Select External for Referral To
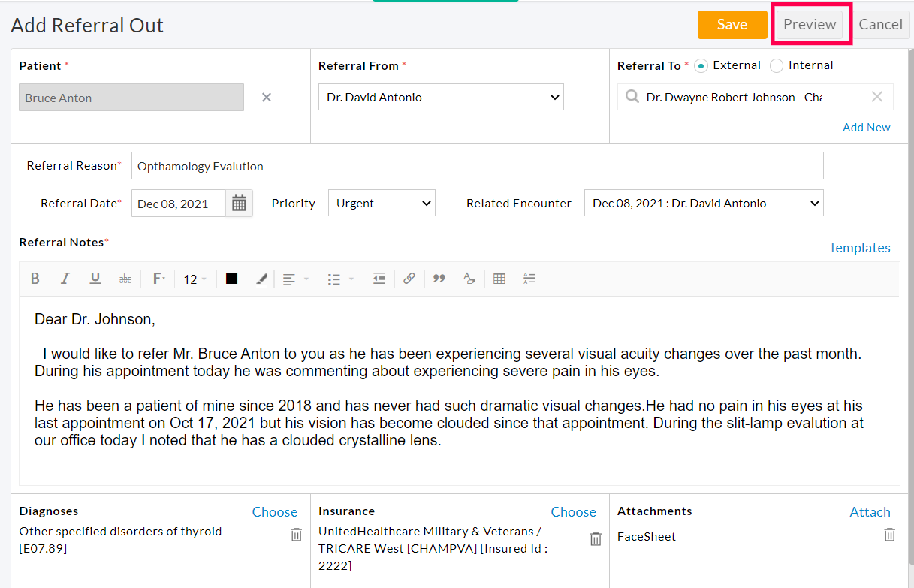This screenshot has width=914, height=588. (700, 65)
